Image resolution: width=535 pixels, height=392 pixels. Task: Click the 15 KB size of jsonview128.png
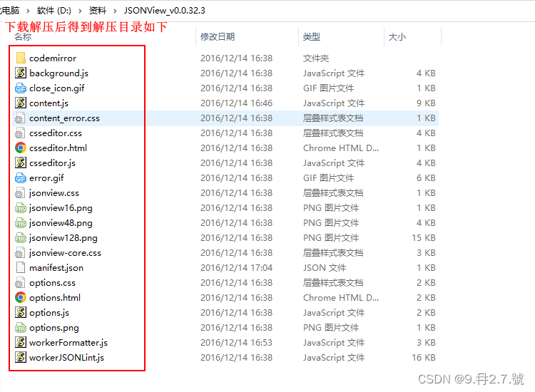tap(424, 238)
